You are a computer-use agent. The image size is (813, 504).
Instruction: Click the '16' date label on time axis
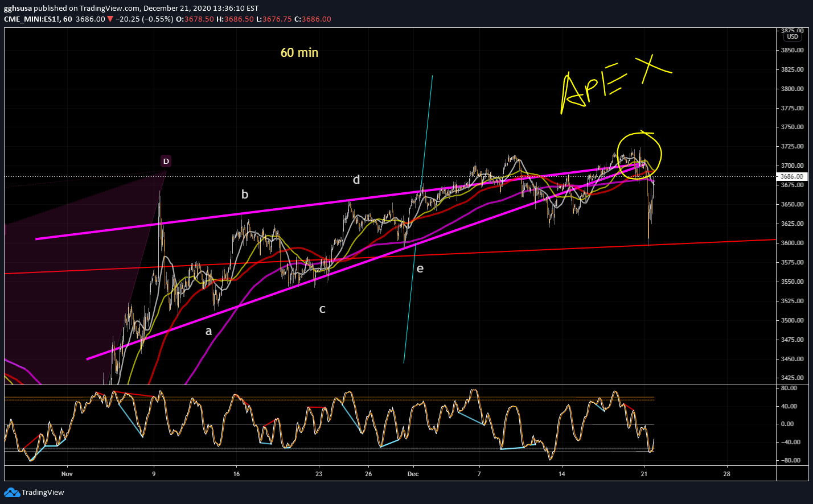point(236,474)
